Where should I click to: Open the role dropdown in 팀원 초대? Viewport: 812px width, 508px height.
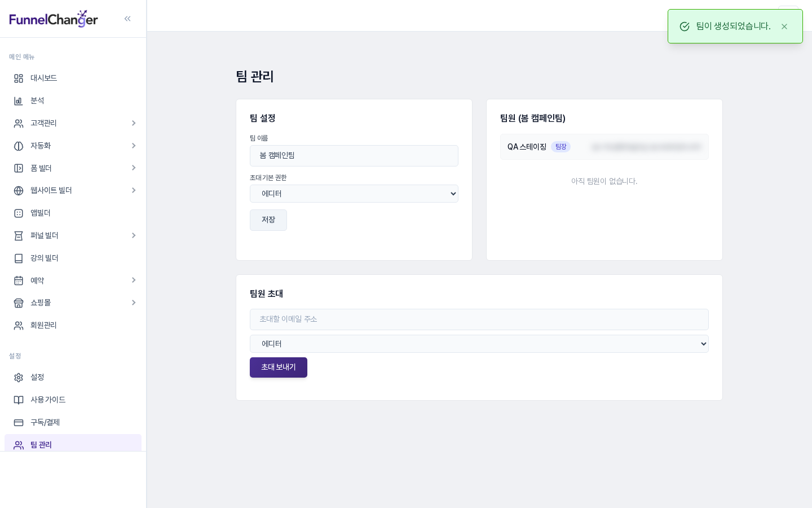tap(479, 344)
